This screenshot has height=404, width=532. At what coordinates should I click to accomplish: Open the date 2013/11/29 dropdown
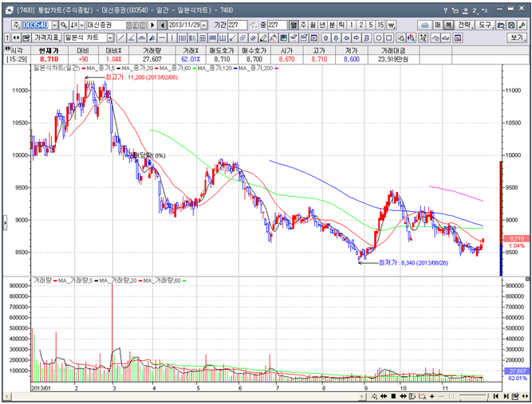(x=204, y=25)
